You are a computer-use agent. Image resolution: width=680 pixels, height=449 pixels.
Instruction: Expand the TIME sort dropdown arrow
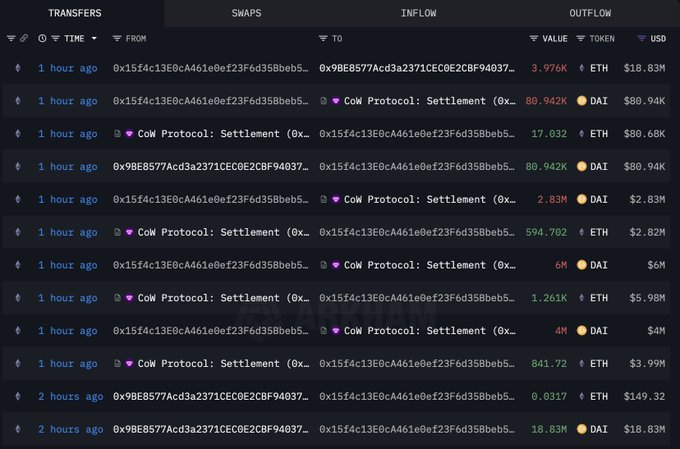(x=95, y=38)
